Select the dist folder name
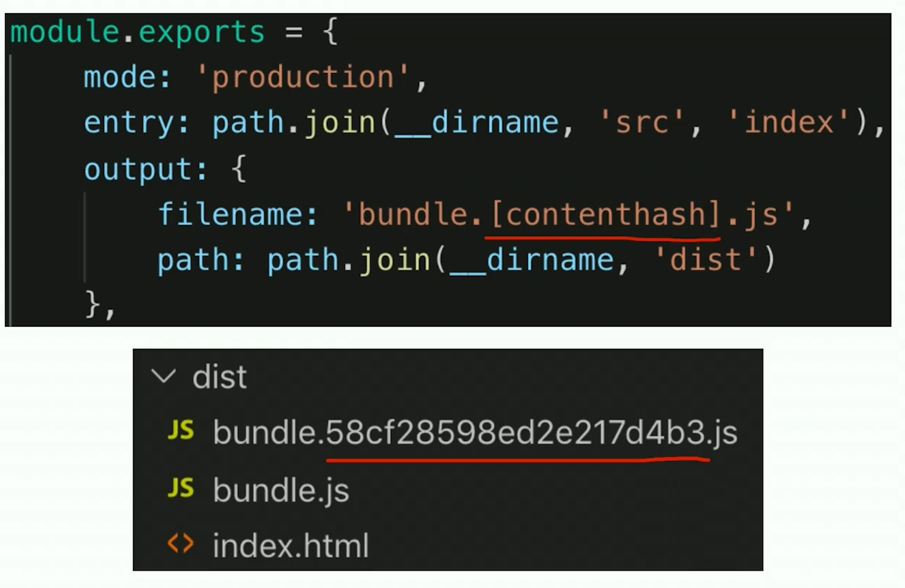 pos(219,377)
